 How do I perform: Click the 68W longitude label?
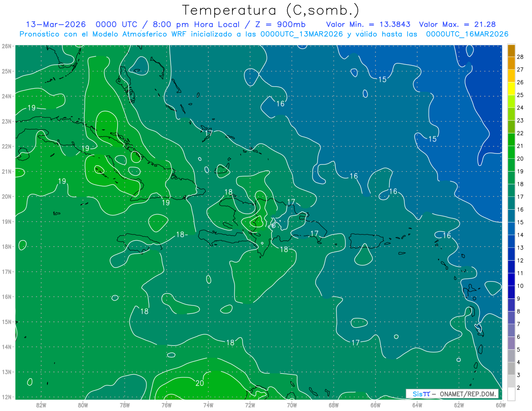coord(333,404)
